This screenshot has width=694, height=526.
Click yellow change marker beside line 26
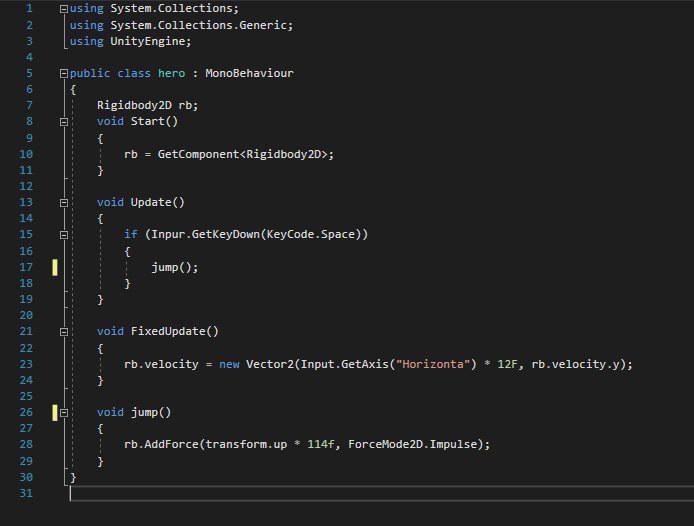coord(55,413)
